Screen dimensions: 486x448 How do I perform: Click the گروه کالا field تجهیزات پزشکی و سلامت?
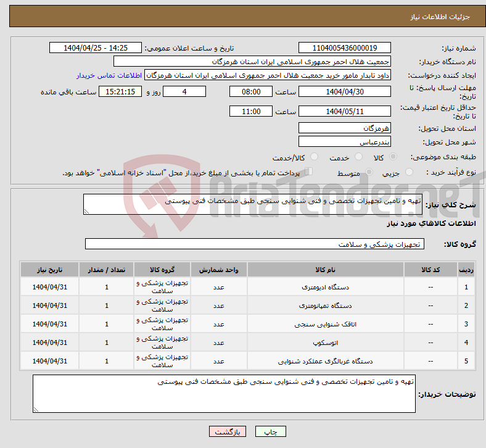pyautogui.click(x=255, y=244)
